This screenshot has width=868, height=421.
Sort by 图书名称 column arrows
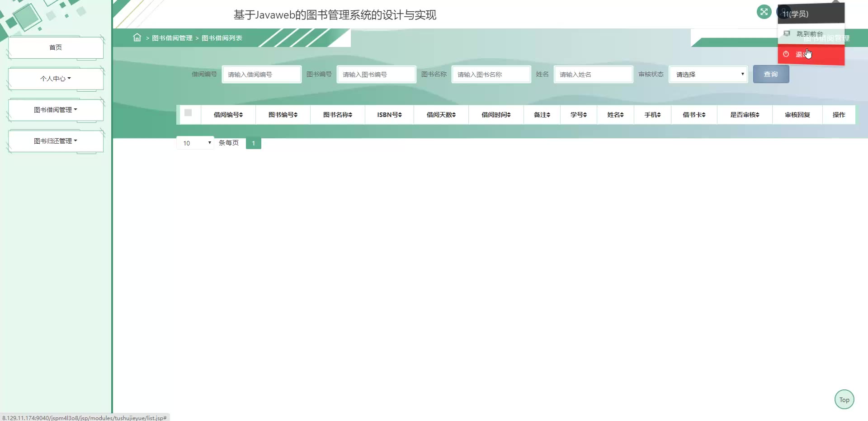(x=350, y=115)
